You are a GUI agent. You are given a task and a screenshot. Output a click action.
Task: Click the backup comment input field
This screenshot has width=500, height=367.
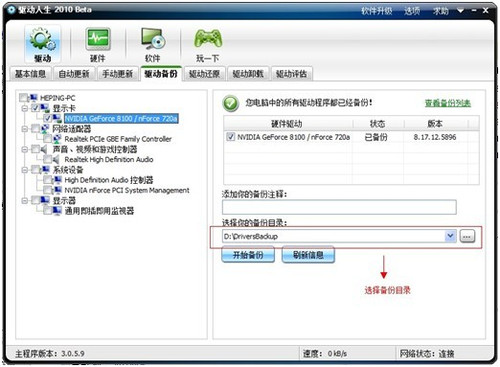[x=339, y=207]
